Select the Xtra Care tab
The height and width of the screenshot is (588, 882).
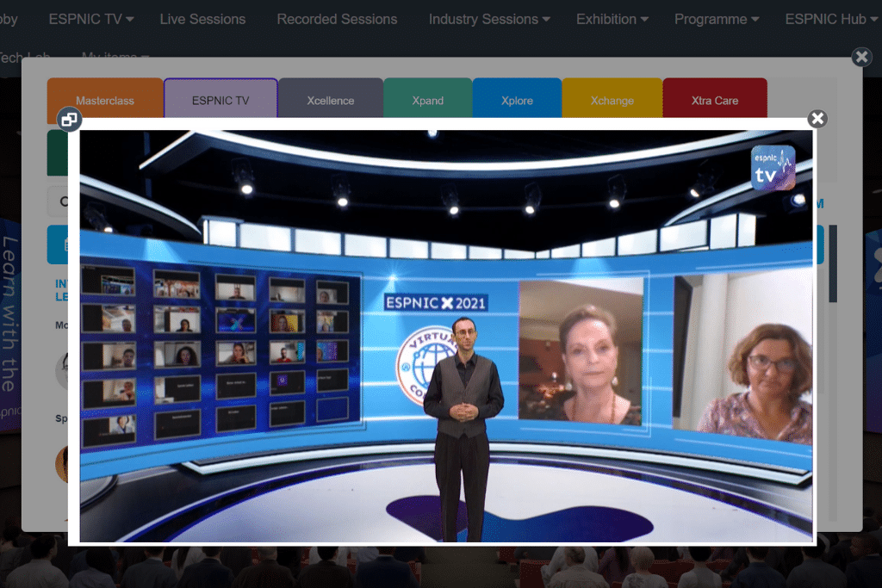coord(715,98)
